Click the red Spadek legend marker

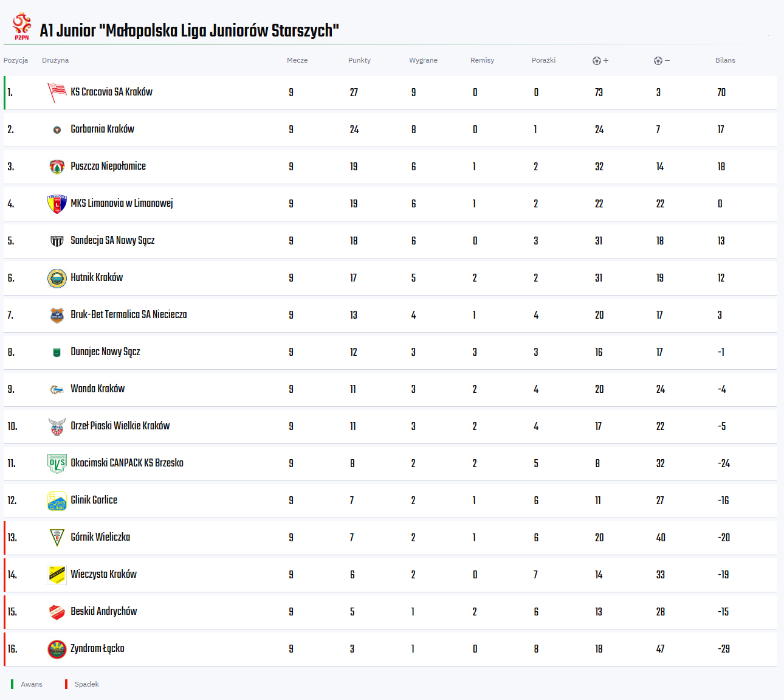66,684
